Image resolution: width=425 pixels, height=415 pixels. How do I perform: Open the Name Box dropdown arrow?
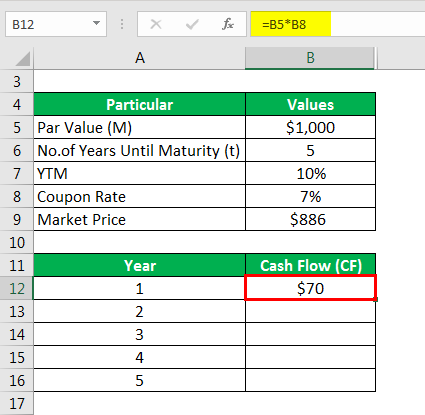pyautogui.click(x=96, y=23)
